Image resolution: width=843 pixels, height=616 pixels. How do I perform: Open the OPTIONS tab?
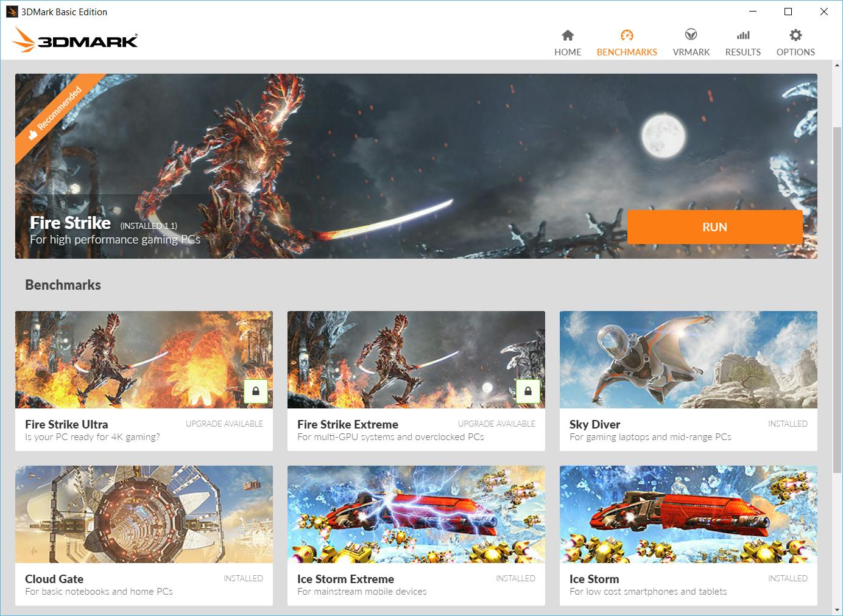795,43
